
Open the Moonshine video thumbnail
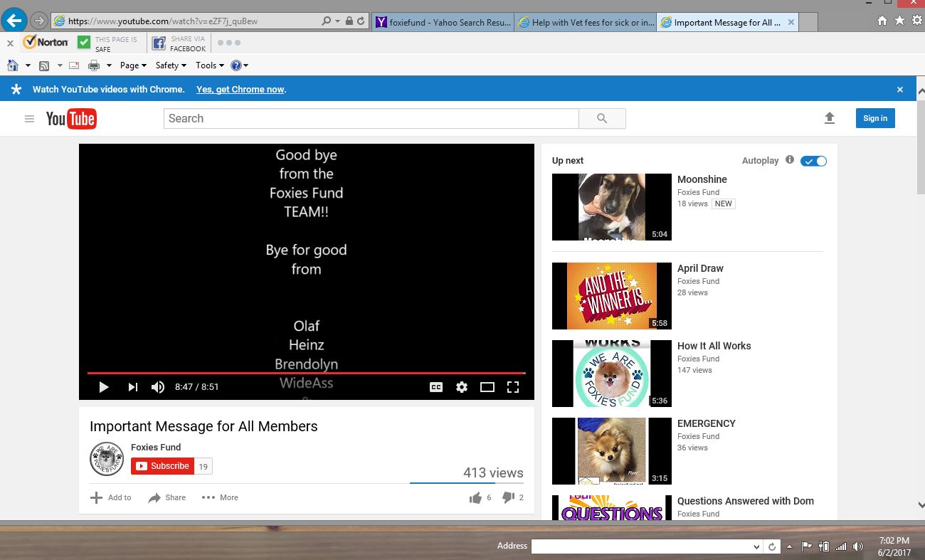(612, 207)
